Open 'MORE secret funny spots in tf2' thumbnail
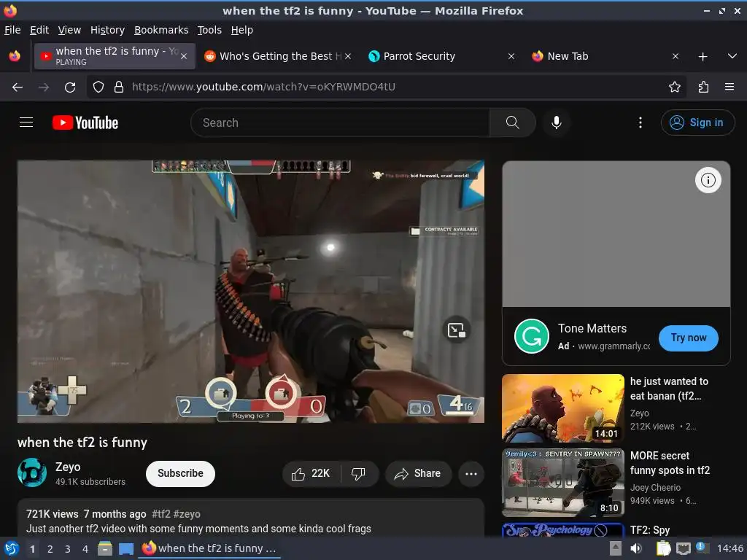 coord(562,483)
